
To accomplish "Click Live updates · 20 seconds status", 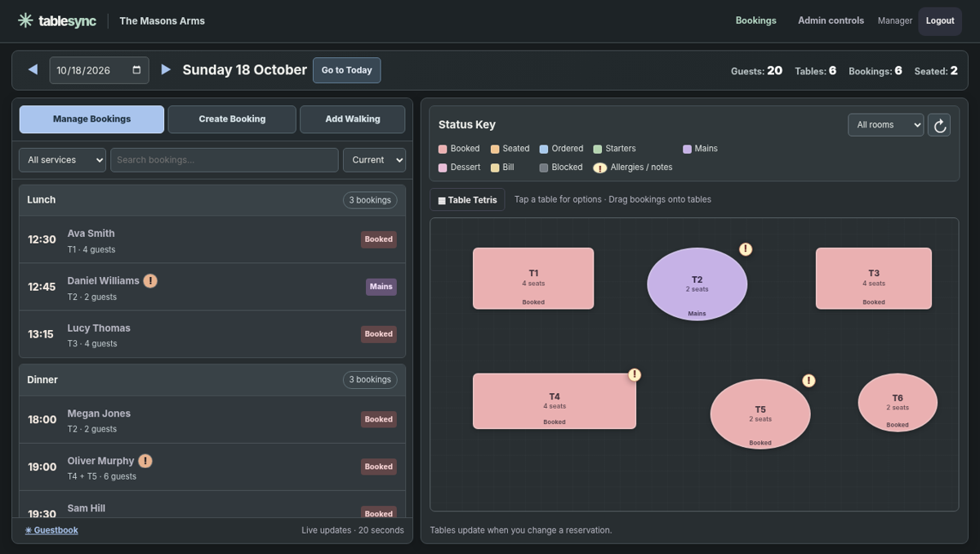I will click(x=353, y=530).
